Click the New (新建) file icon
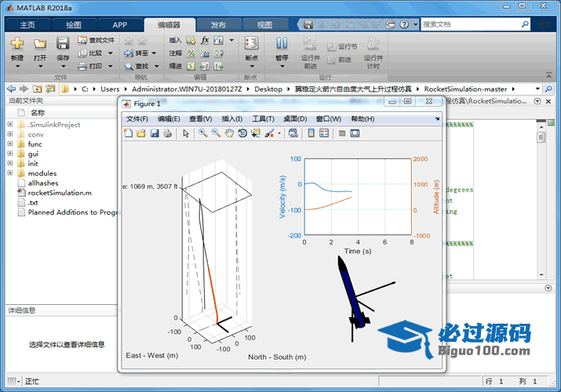The height and width of the screenshot is (392, 561). click(x=16, y=43)
